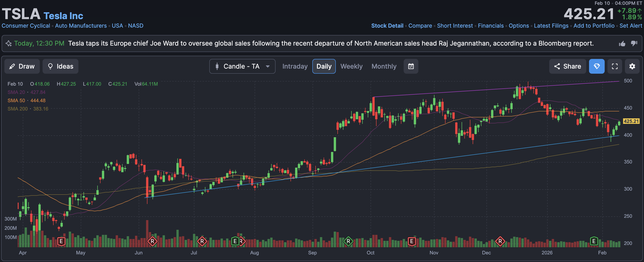644x262 pixels.
Task: Open chart settings gear
Action: [632, 66]
